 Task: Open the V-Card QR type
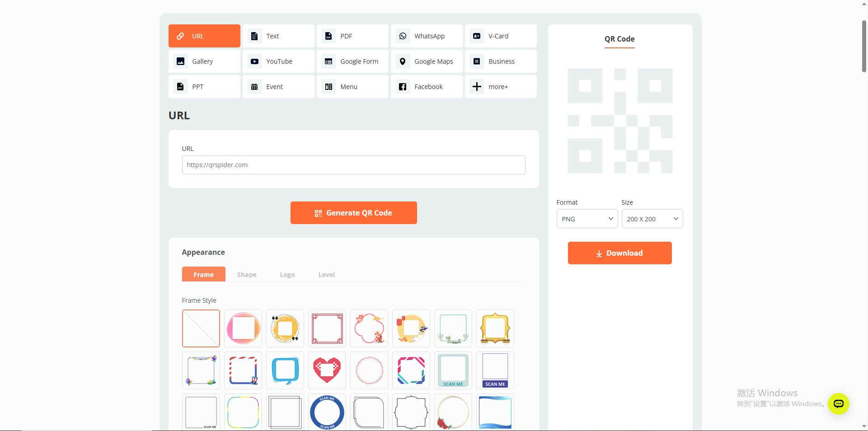pos(501,36)
